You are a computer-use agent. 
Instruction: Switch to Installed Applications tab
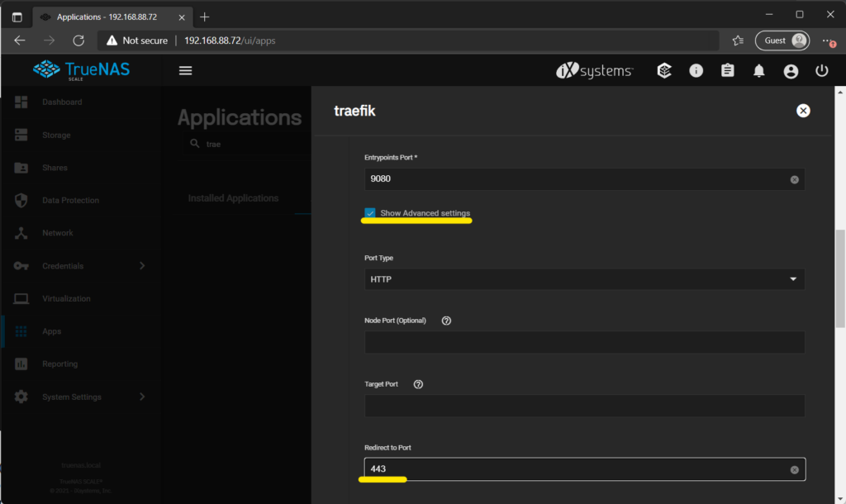(233, 198)
